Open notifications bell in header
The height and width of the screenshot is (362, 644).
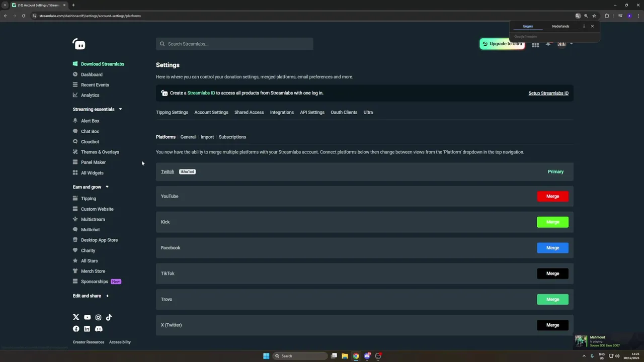(548, 44)
